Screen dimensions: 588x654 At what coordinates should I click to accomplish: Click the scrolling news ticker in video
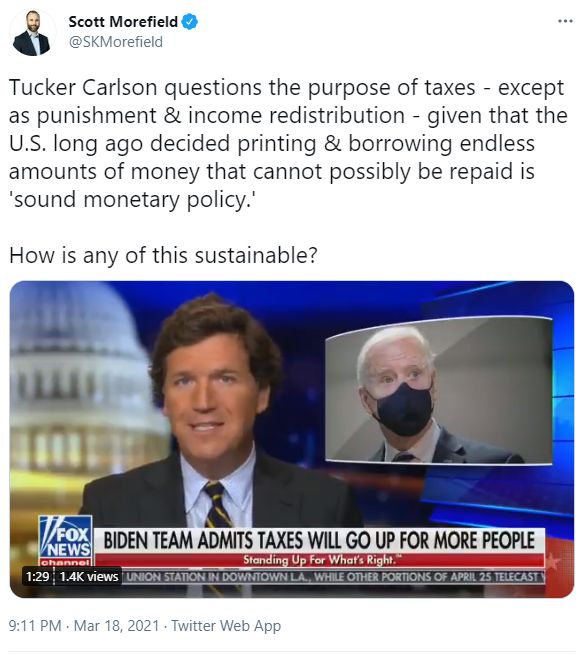click(334, 577)
